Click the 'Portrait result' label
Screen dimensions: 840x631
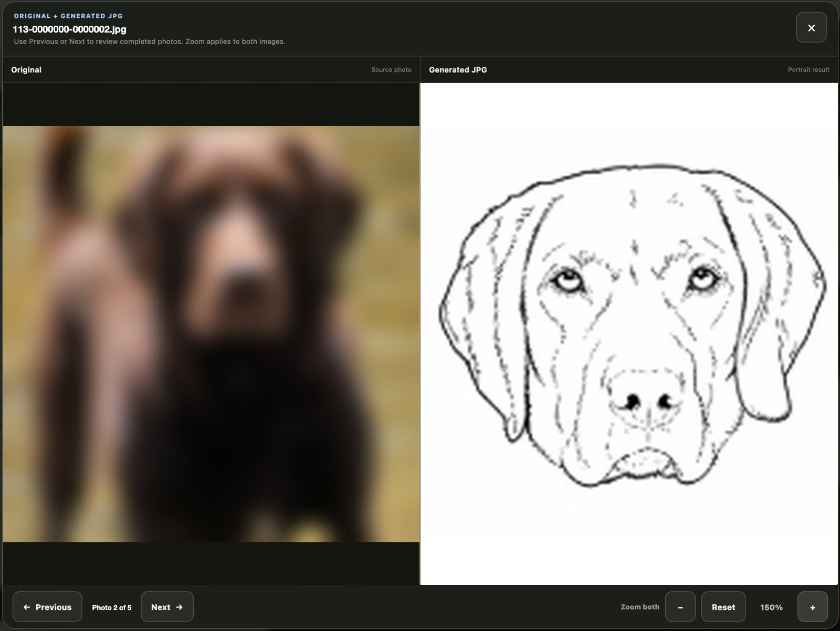tap(808, 70)
